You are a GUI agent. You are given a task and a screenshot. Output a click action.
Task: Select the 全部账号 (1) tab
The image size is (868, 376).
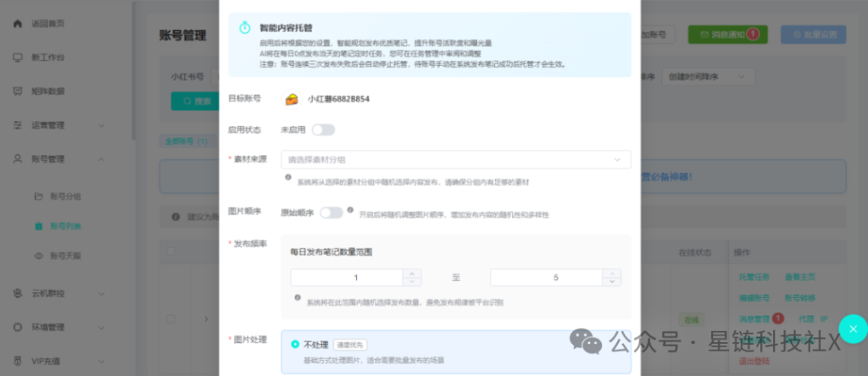186,141
